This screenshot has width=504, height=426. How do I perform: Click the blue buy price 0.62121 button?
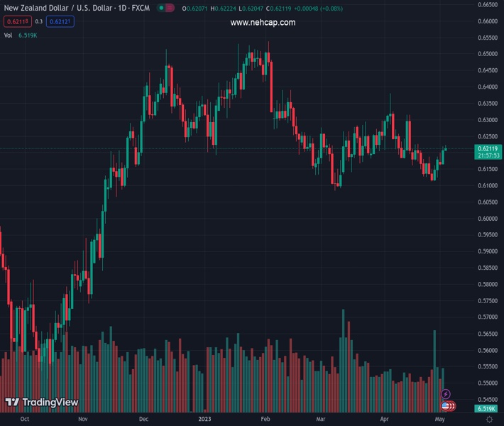tap(60, 21)
